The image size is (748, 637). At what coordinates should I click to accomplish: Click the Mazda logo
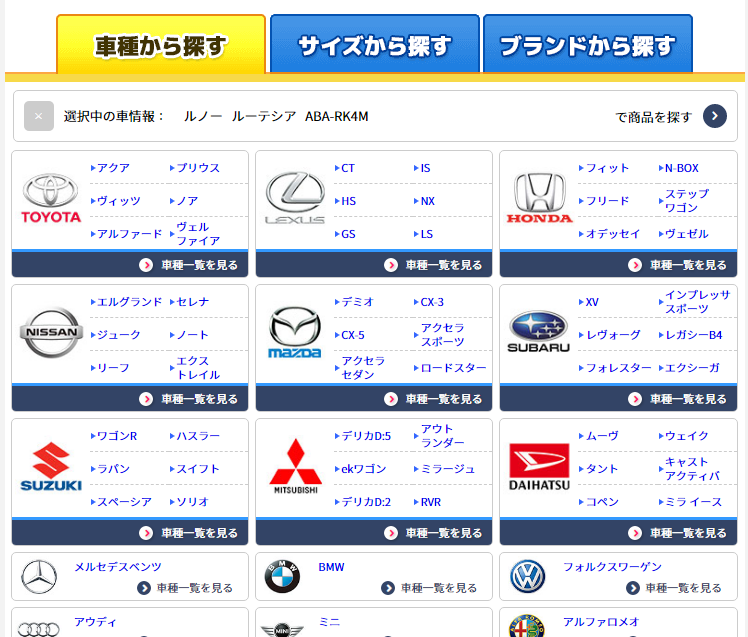coord(295,333)
